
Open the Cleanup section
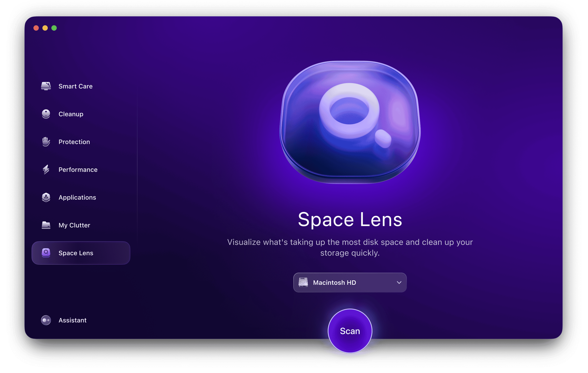71,114
